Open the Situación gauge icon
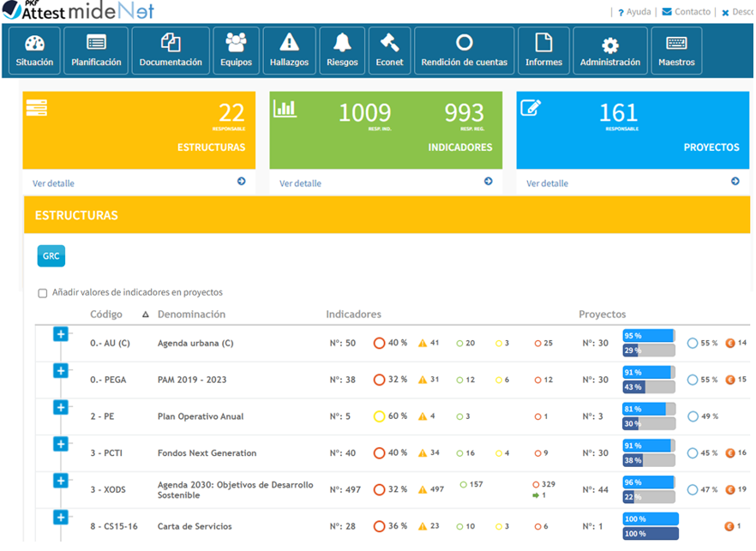Screen dimensions: 756x551 point(34,44)
